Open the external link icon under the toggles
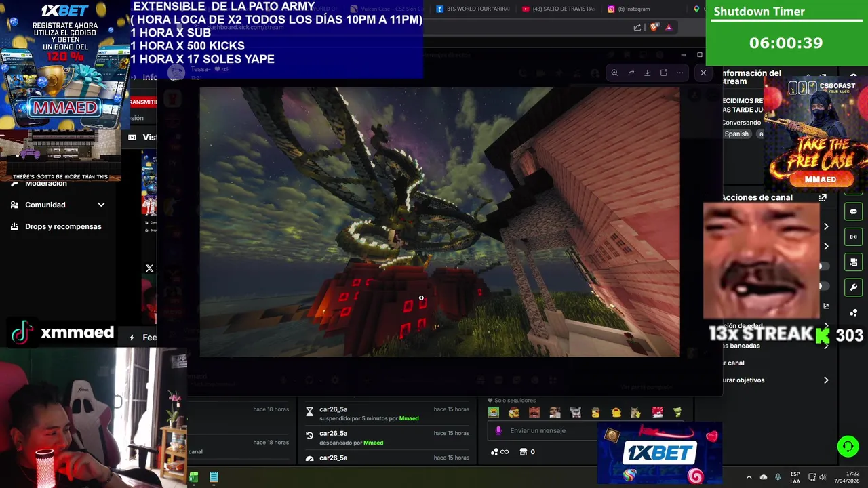Viewport: 868px width, 488px height. pyautogui.click(x=826, y=306)
